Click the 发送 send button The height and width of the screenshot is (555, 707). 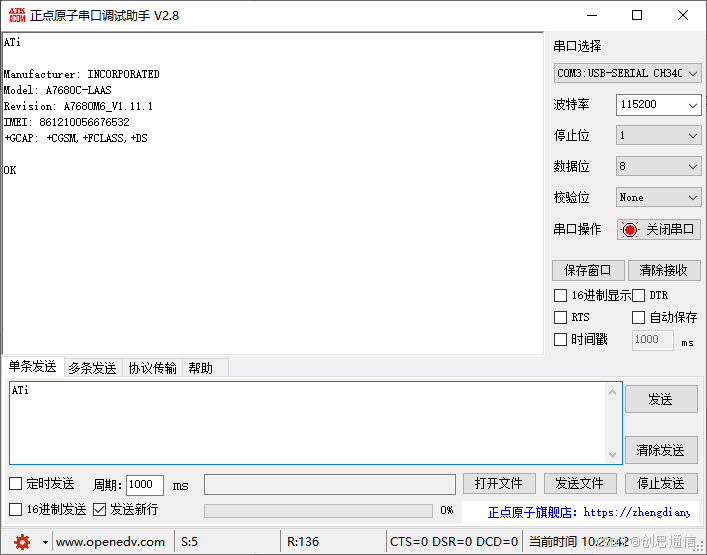point(661,399)
